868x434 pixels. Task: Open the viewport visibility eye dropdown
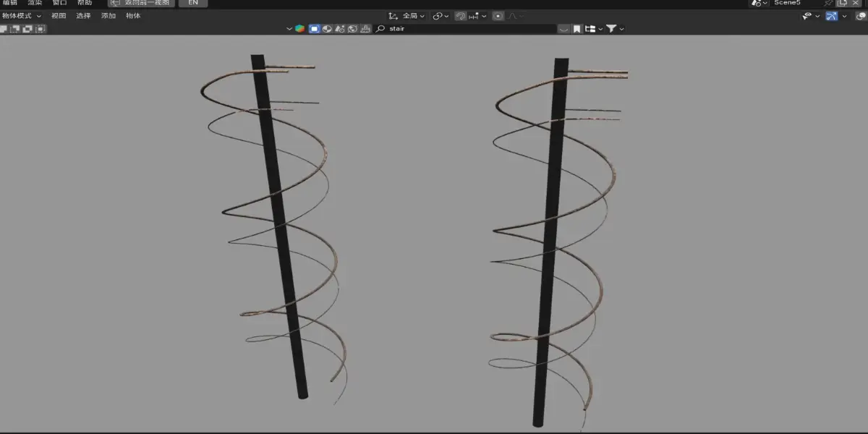click(x=811, y=16)
